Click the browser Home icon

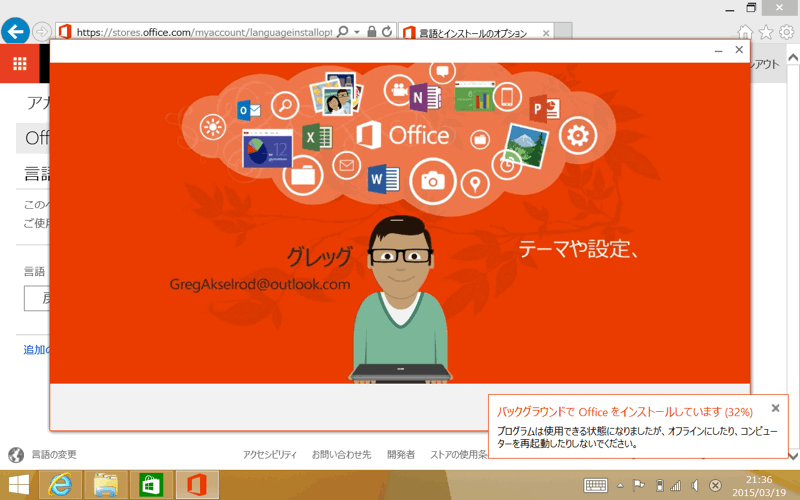(745, 32)
